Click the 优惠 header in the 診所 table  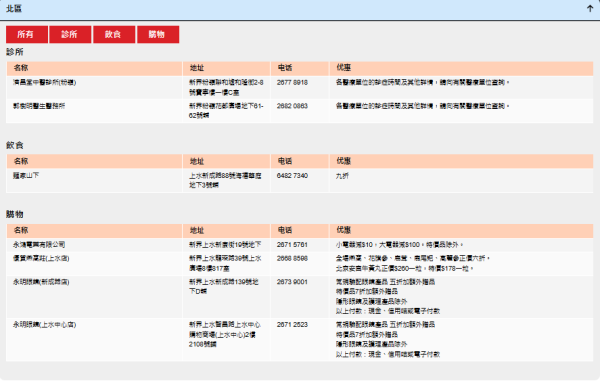[x=344, y=68]
